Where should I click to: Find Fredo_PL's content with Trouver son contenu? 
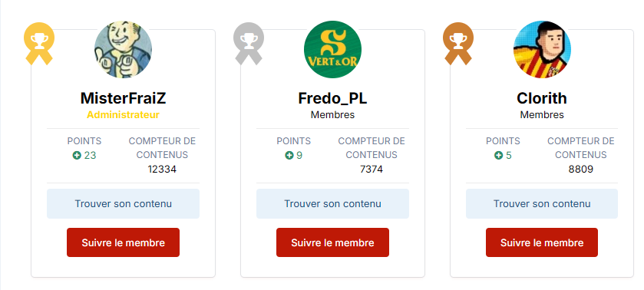pyautogui.click(x=332, y=204)
